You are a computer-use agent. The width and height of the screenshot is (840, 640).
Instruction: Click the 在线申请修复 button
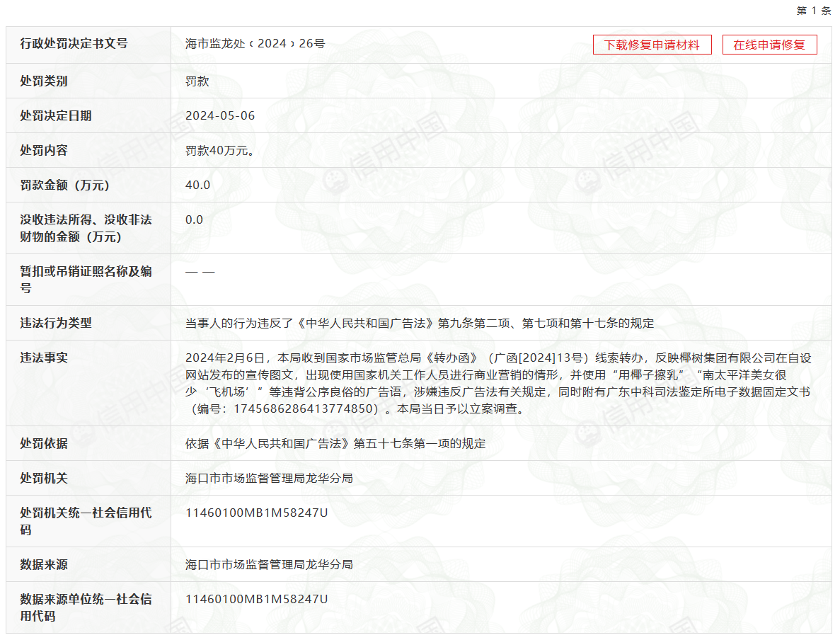click(769, 45)
